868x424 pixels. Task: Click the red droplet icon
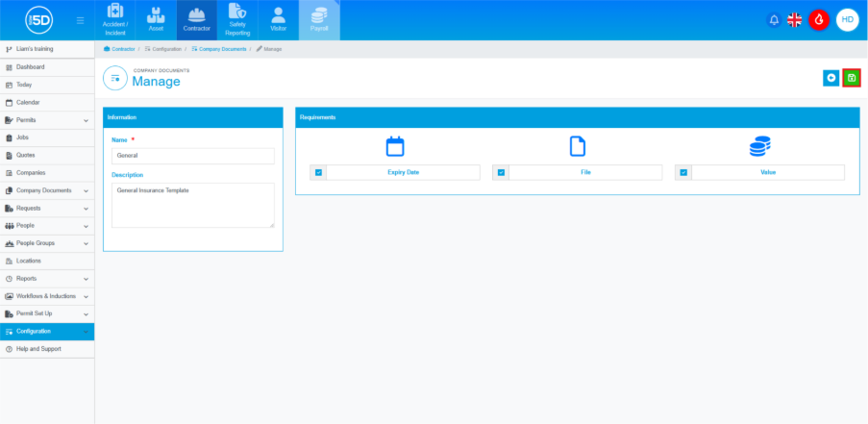coord(819,19)
